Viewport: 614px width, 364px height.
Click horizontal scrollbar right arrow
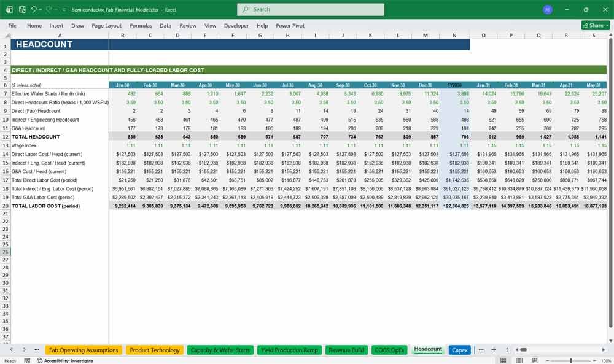pos(604,349)
